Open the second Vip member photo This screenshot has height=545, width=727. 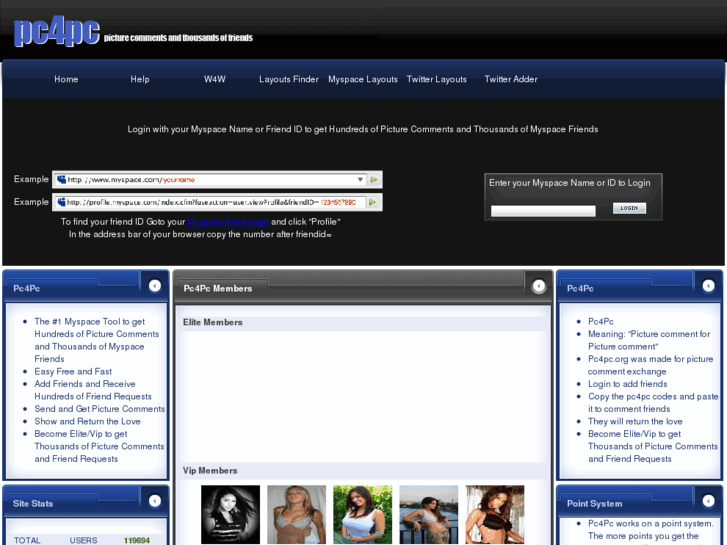(x=296, y=514)
